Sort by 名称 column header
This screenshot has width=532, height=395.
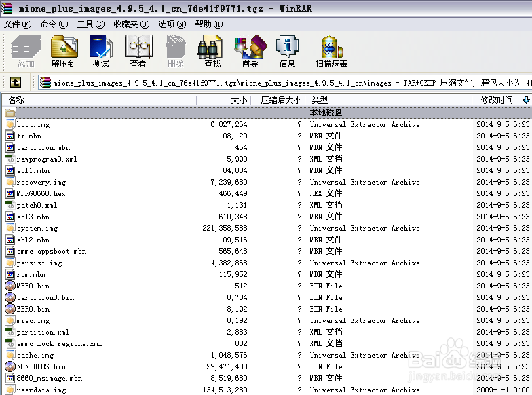tap(99, 100)
